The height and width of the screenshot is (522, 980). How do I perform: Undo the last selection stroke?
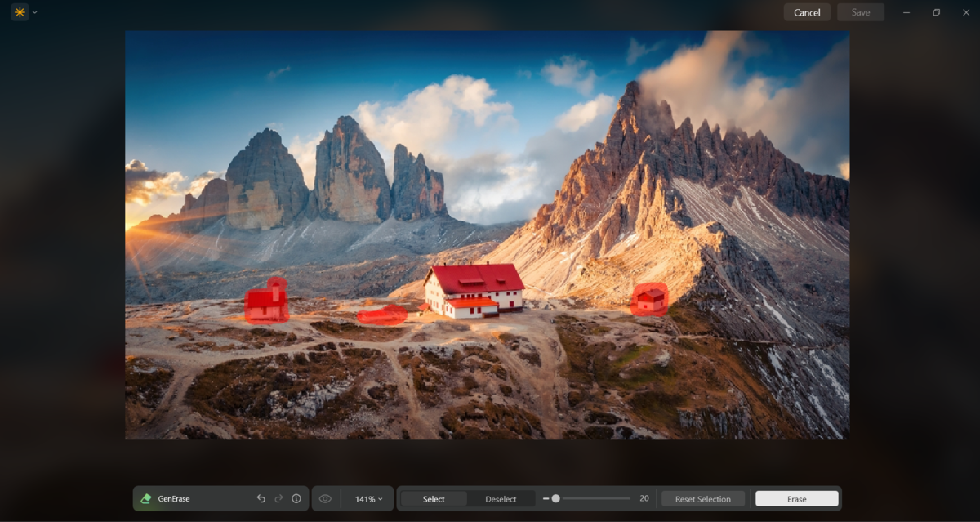[261, 498]
